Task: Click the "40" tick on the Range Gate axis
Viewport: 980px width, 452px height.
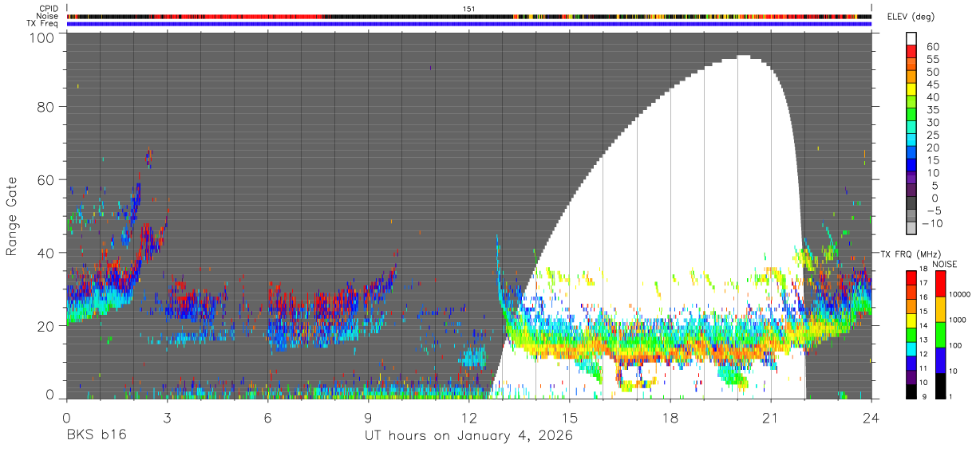Action: click(45, 253)
